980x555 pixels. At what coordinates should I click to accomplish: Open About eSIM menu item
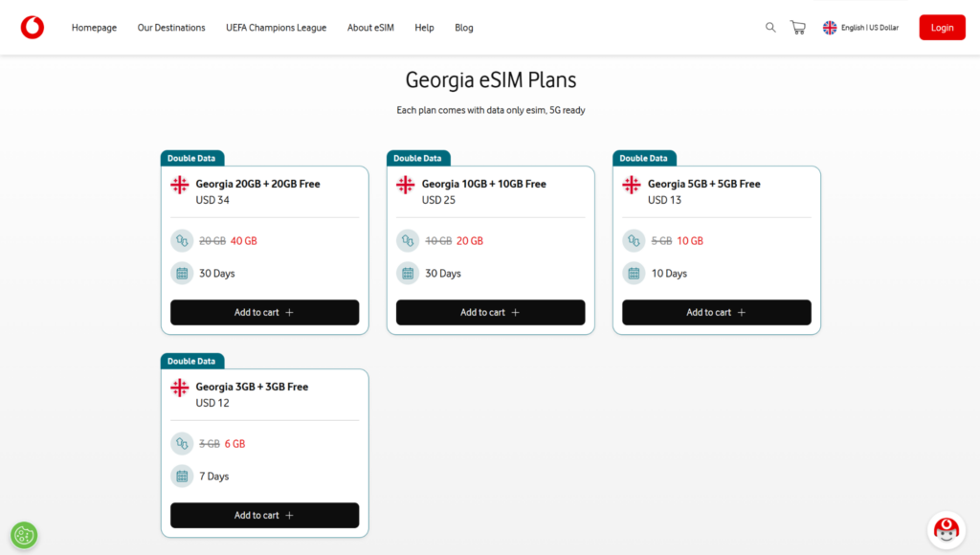point(370,28)
